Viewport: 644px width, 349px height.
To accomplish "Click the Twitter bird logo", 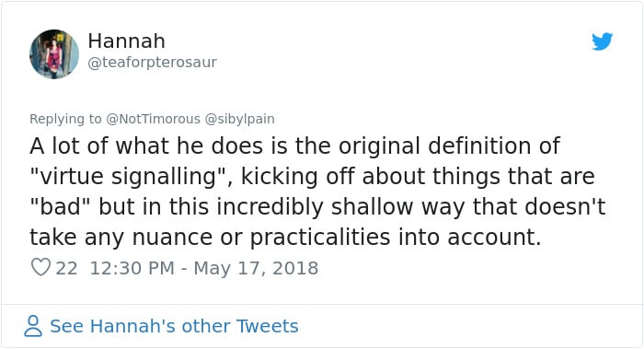I will (x=602, y=41).
